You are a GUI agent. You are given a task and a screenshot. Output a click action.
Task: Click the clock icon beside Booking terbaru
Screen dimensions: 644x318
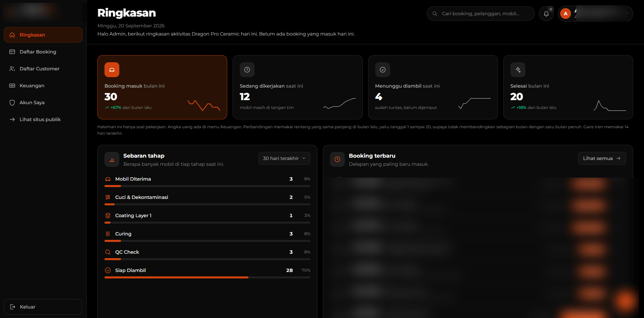pos(337,159)
